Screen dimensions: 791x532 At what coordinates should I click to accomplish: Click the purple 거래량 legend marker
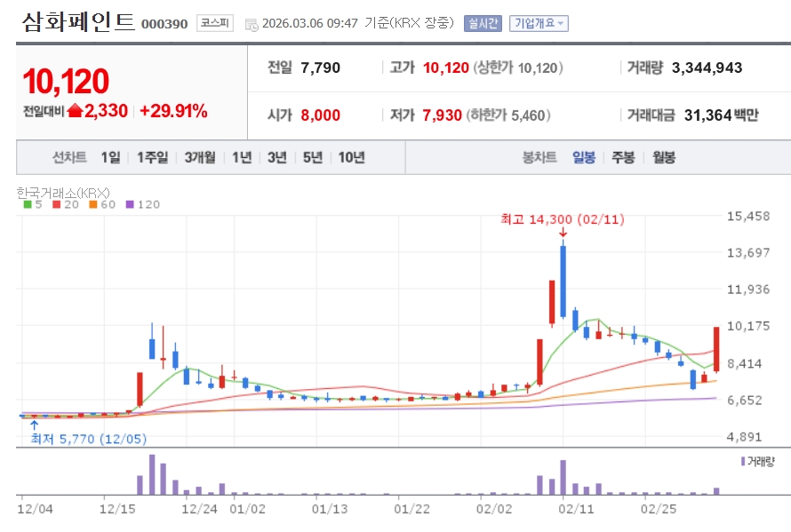(x=743, y=461)
